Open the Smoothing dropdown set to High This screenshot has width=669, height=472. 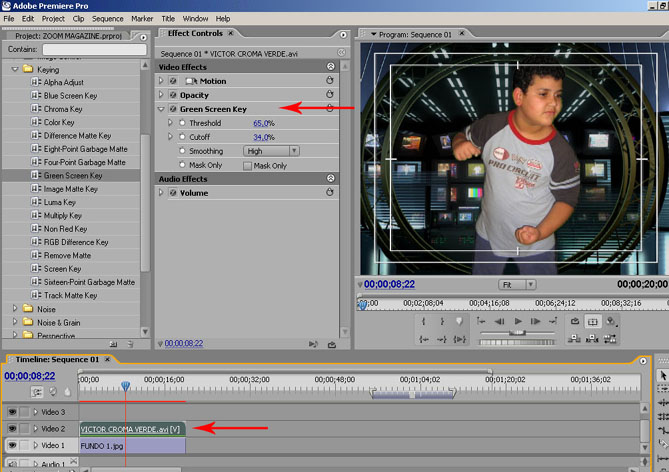click(267, 151)
